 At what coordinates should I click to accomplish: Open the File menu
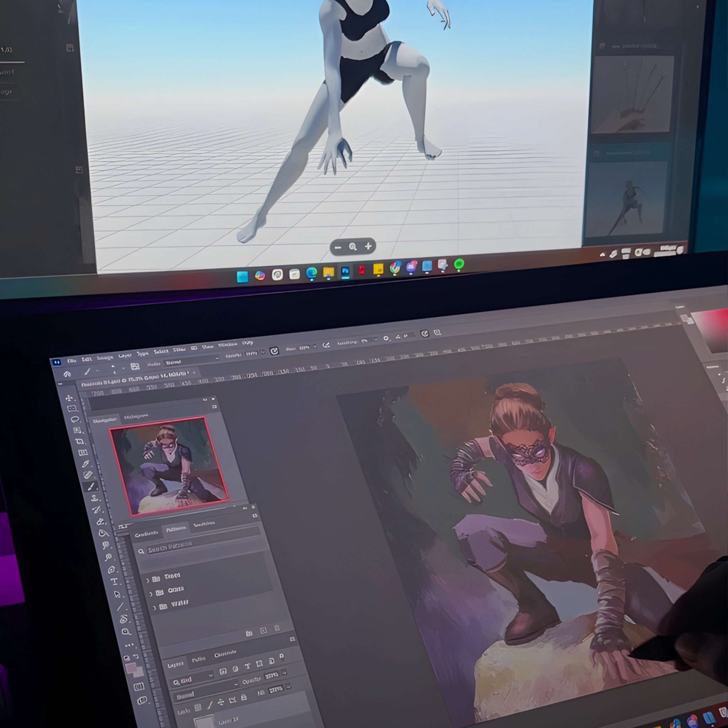coord(71,360)
